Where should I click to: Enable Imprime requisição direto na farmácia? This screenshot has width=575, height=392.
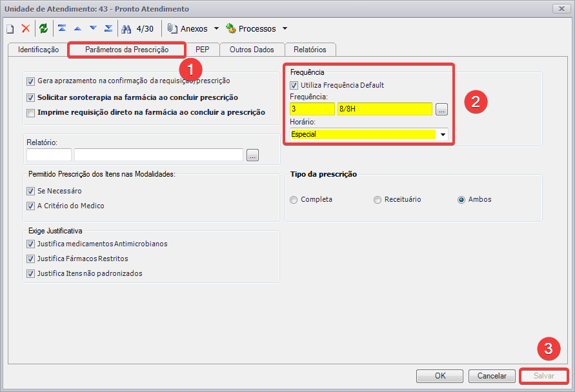coord(31,113)
